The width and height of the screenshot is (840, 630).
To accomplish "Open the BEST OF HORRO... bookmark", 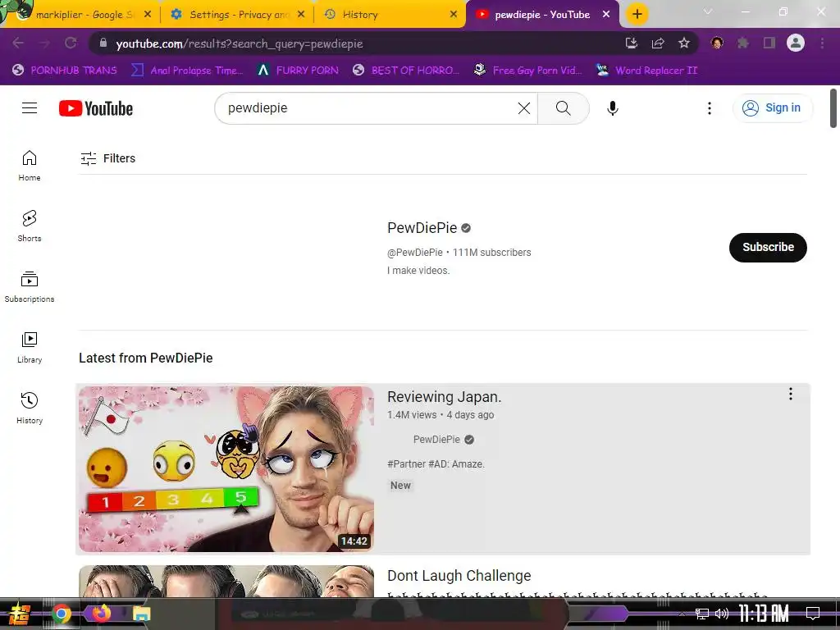I will [407, 71].
